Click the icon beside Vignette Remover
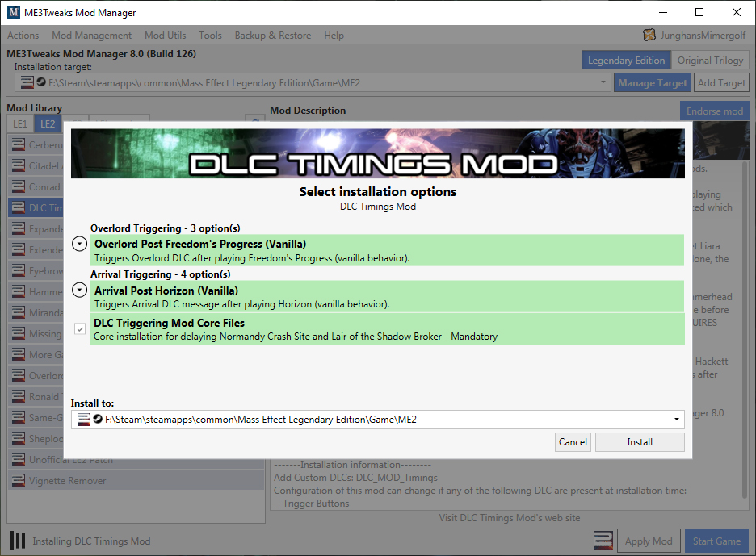 pyautogui.click(x=19, y=480)
